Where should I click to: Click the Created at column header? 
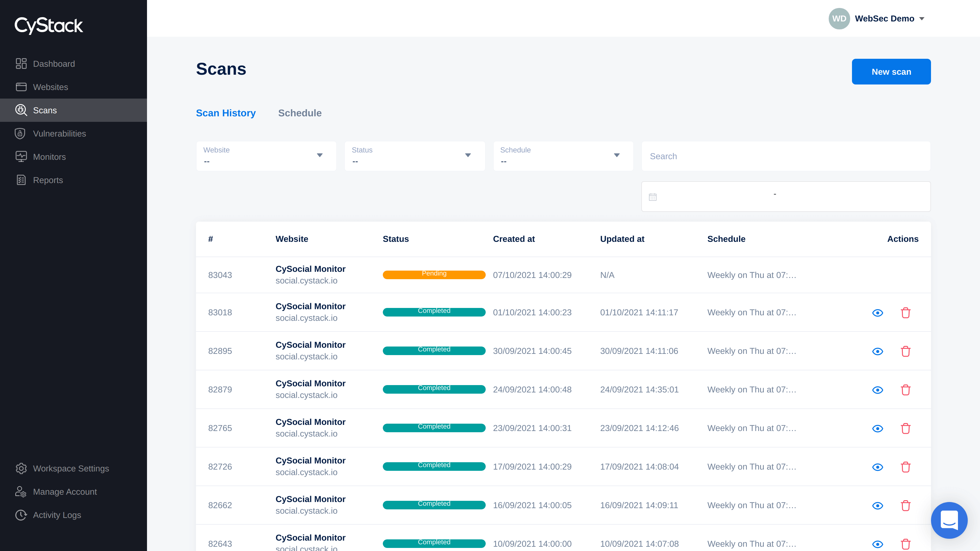coord(514,239)
